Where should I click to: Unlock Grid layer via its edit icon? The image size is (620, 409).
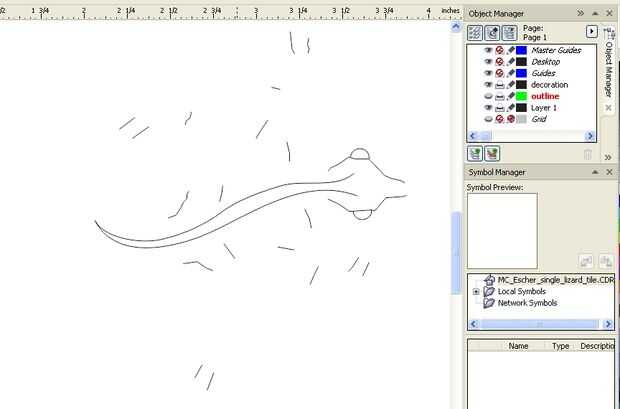point(510,119)
